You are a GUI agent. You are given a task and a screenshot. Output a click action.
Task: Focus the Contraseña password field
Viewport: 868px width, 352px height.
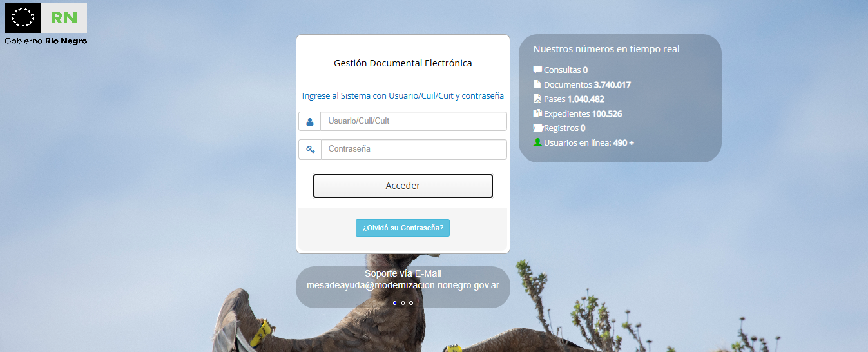[x=413, y=150]
